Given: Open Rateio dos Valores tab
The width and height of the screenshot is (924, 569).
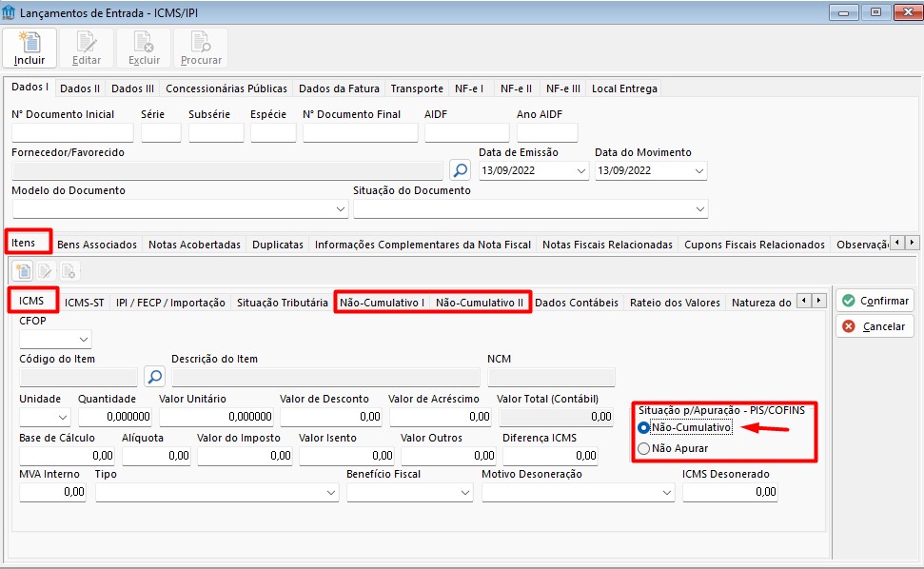Looking at the screenshot, I should point(675,303).
